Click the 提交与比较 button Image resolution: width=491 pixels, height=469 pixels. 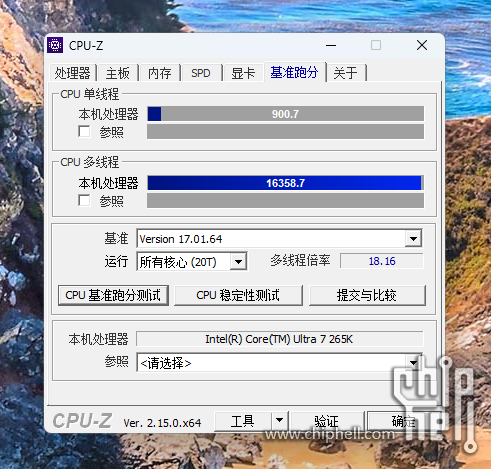pos(367,295)
